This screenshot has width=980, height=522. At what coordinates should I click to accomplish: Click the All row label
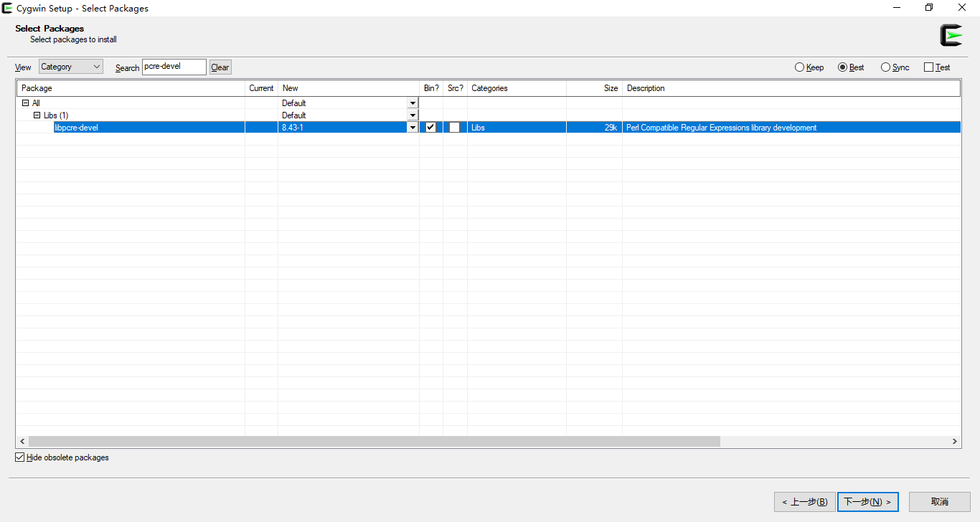point(36,103)
